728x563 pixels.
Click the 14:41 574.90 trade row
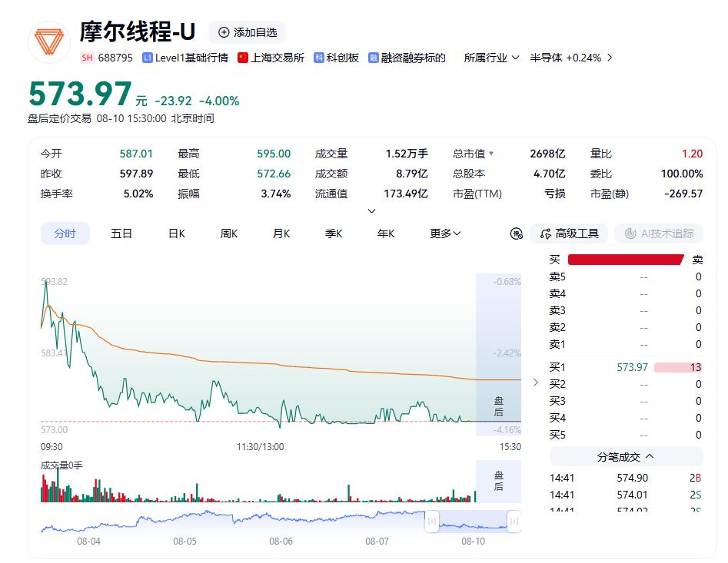(x=626, y=478)
